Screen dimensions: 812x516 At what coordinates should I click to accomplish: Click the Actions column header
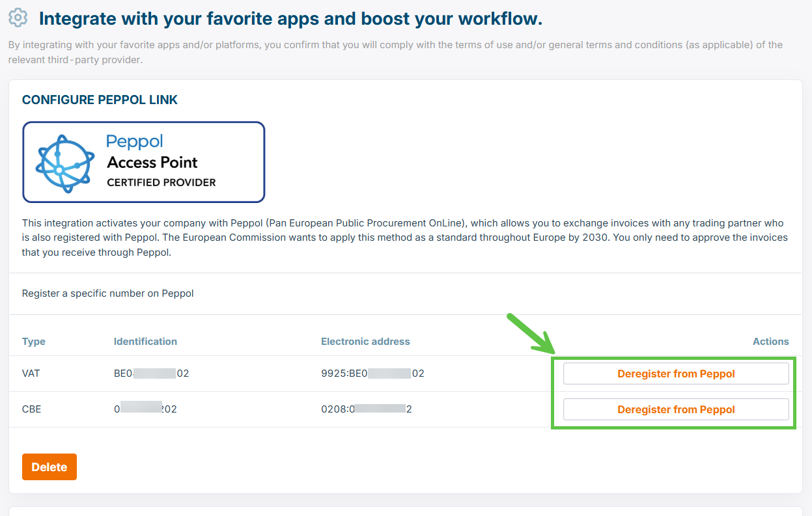(771, 341)
